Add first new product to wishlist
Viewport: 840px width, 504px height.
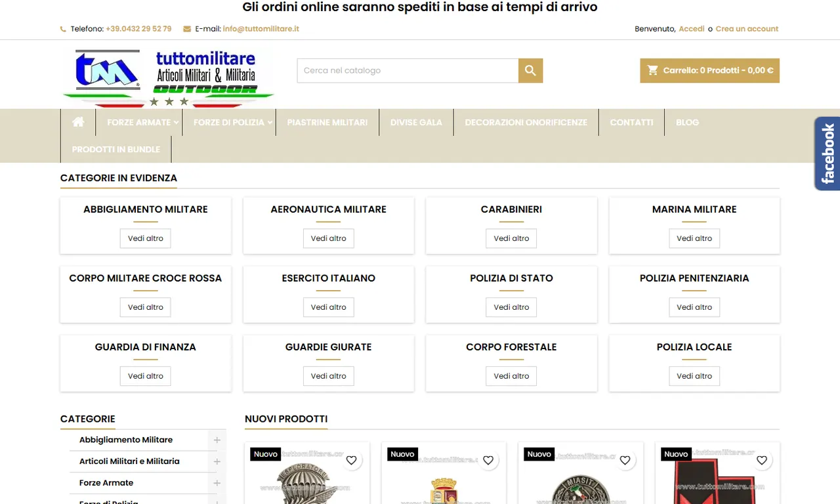pyautogui.click(x=351, y=461)
